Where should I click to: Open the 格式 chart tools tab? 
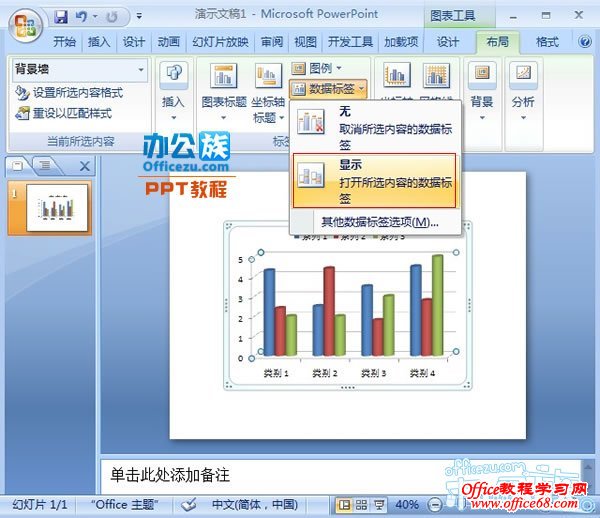(x=547, y=41)
